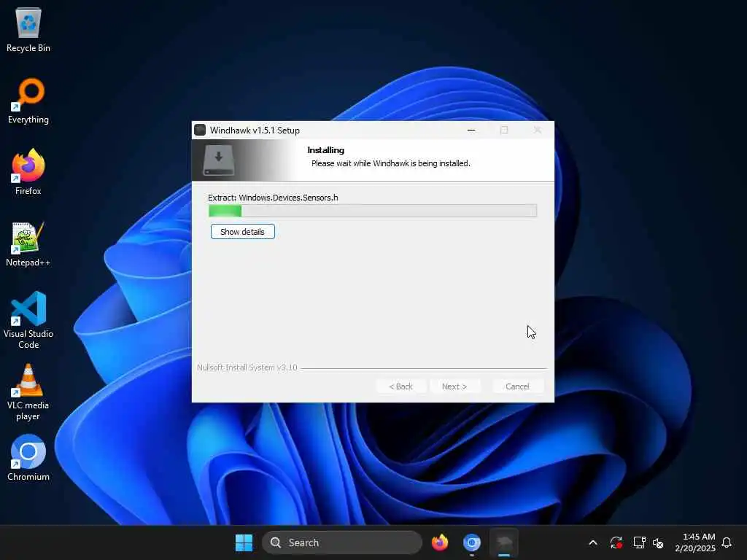This screenshot has height=560, width=747.
Task: Click the green installation progress bar
Action: (373, 211)
